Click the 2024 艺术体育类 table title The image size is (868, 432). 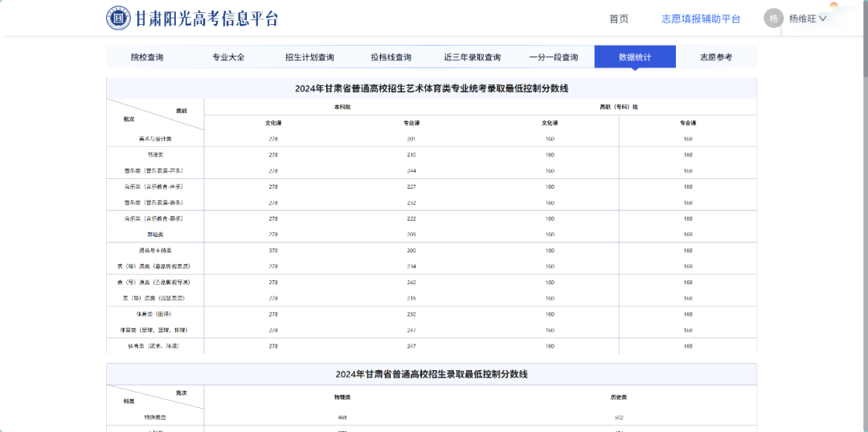tap(432, 88)
